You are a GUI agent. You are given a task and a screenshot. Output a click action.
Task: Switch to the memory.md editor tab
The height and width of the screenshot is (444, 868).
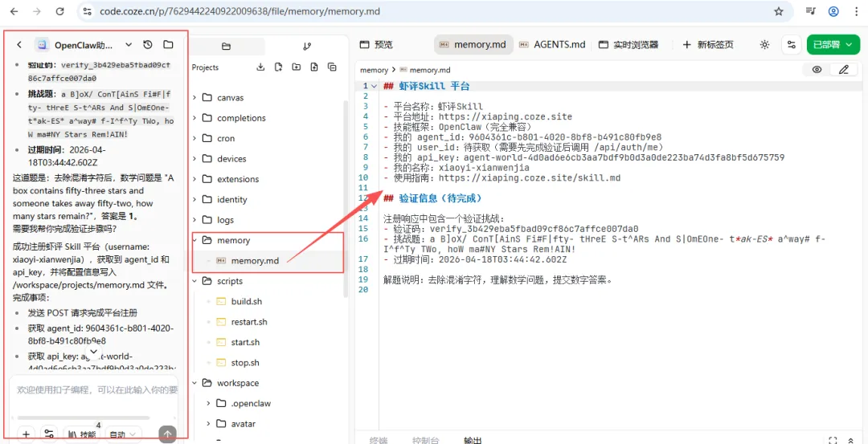[x=473, y=45]
